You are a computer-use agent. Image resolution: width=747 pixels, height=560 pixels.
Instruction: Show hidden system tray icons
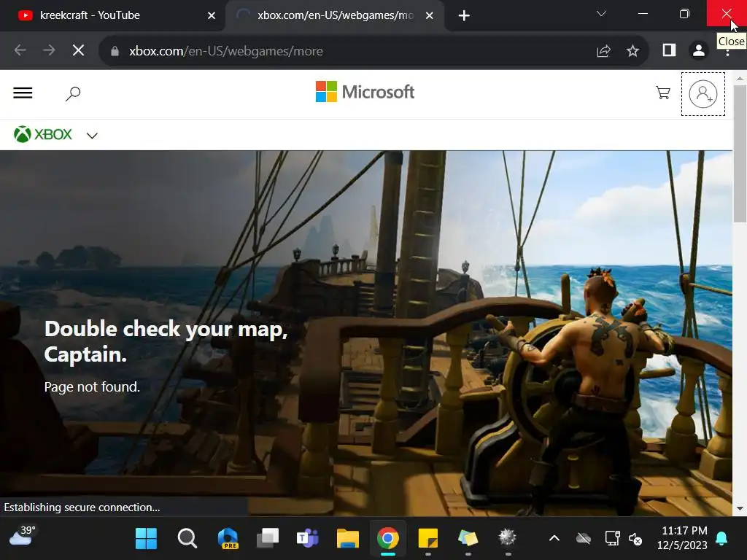(554, 539)
